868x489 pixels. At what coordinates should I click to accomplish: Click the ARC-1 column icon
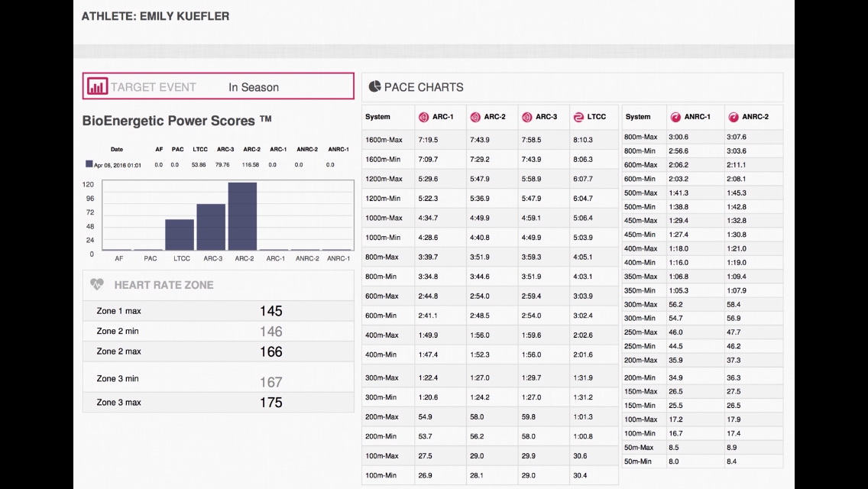tap(423, 117)
